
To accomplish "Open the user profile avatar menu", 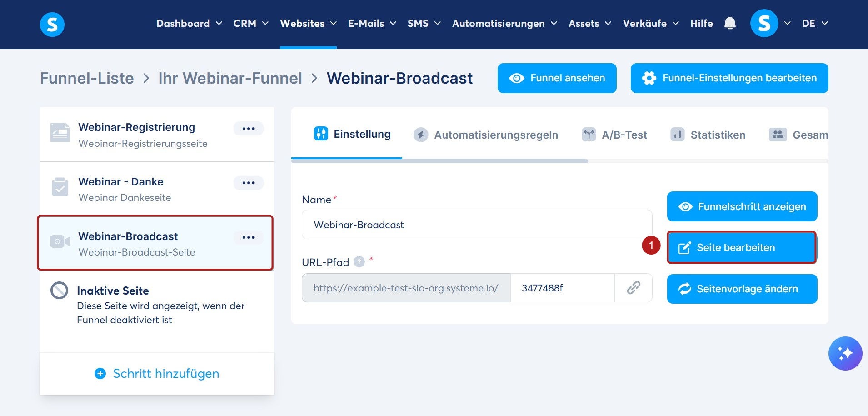I will click(764, 23).
